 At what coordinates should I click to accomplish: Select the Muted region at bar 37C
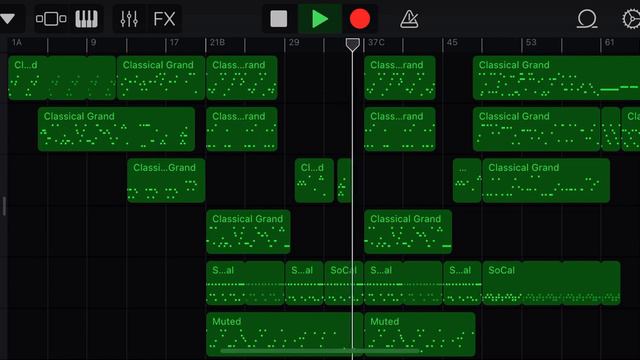click(x=420, y=334)
